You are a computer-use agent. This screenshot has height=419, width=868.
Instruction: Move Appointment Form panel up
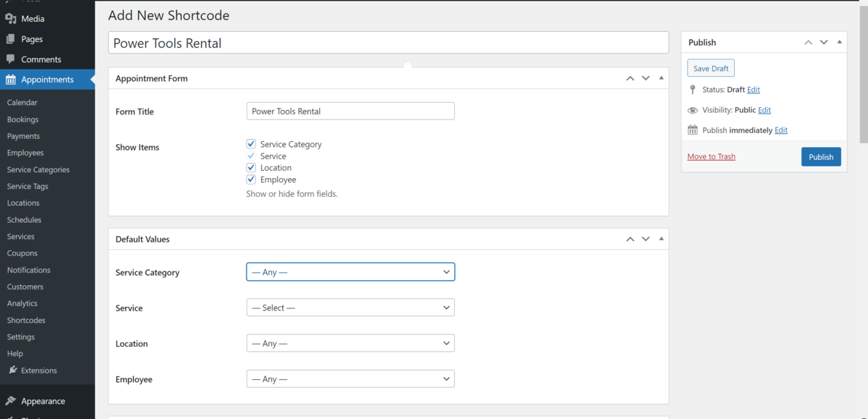[630, 78]
